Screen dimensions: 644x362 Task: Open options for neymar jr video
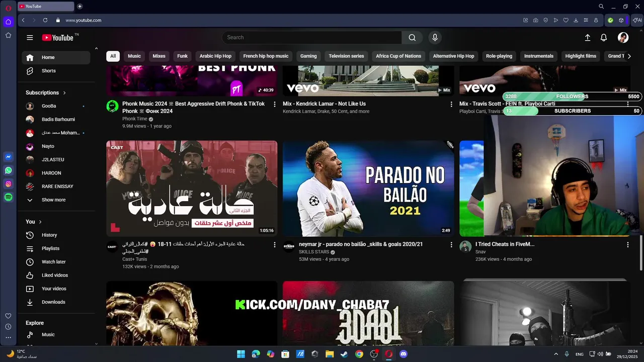click(x=451, y=244)
